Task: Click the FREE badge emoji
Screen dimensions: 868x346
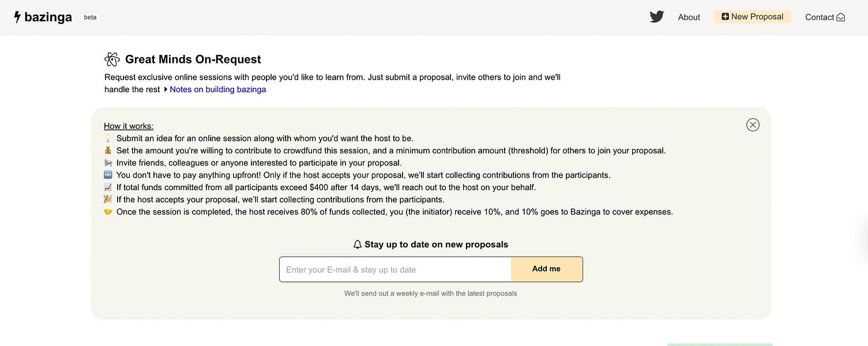Action: (x=108, y=175)
